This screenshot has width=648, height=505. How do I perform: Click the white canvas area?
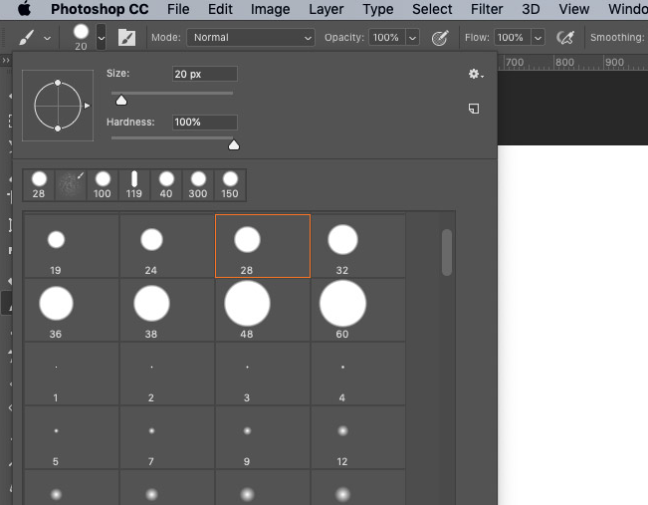[573, 325]
